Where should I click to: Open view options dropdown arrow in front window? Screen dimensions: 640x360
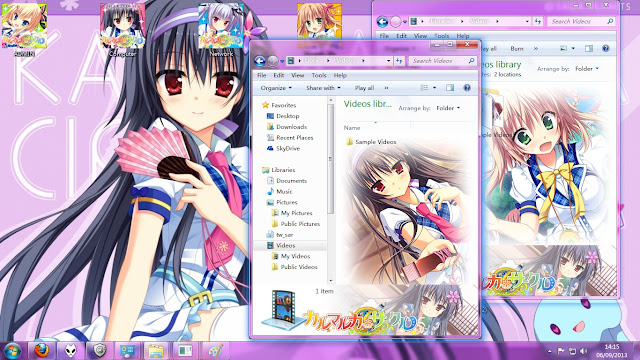tap(434, 88)
